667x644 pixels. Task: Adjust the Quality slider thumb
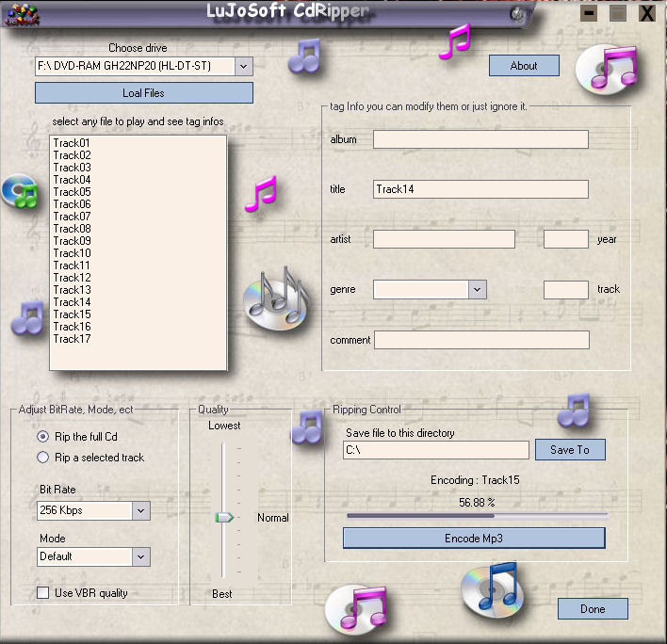[224, 517]
